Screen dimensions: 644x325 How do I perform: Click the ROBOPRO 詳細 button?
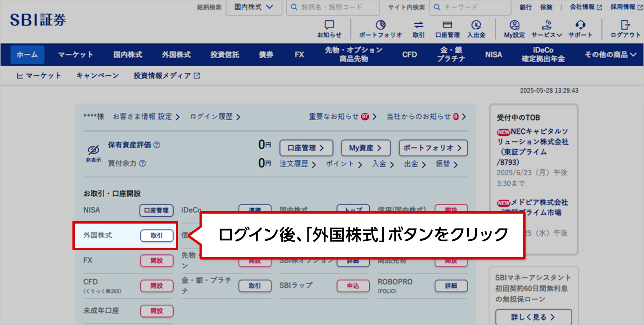point(451,286)
